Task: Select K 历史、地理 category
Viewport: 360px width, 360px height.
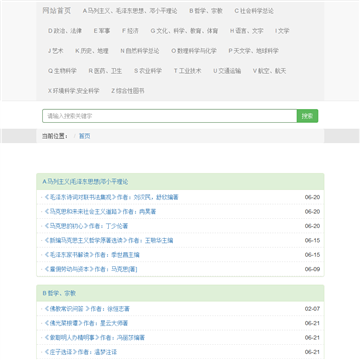Action: point(92,51)
